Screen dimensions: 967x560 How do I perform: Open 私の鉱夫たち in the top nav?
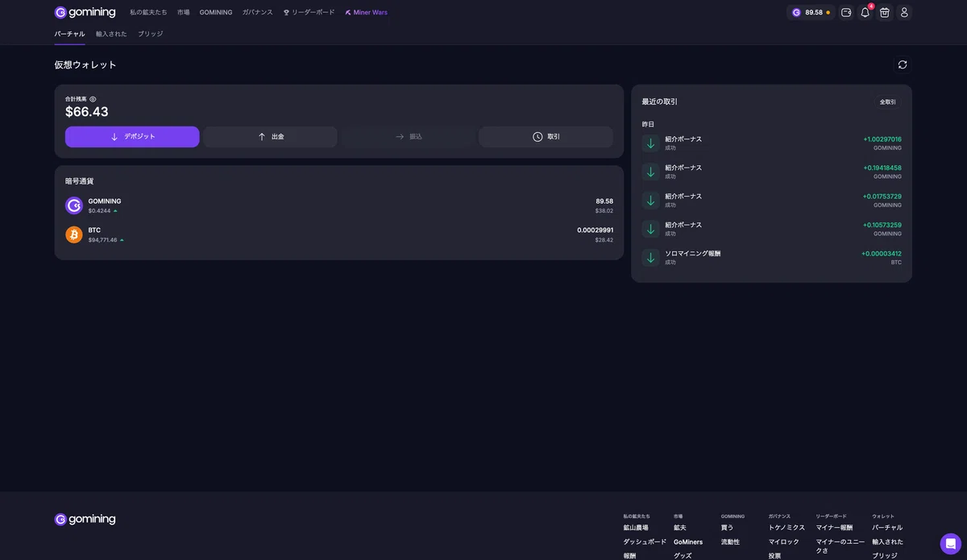[x=148, y=13]
